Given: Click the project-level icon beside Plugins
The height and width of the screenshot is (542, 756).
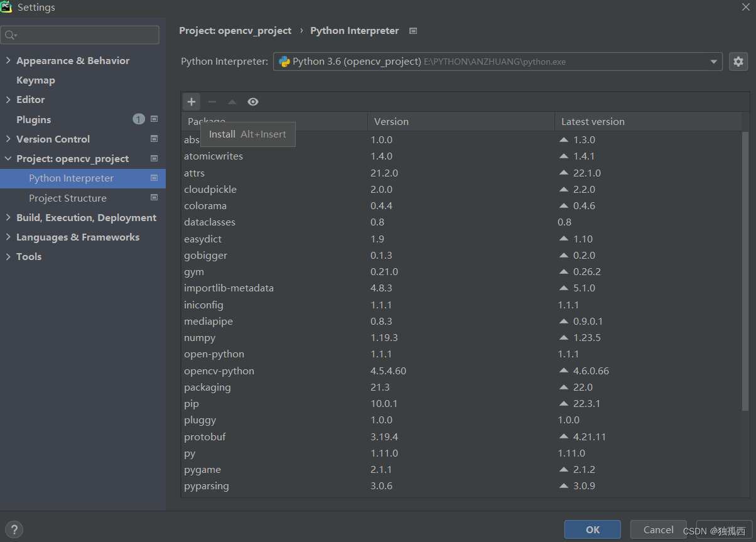Looking at the screenshot, I should (154, 119).
